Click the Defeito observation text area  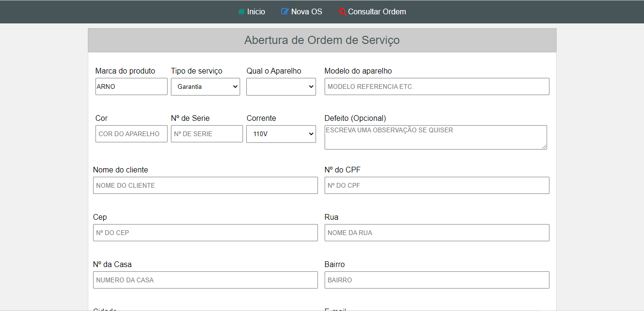435,137
